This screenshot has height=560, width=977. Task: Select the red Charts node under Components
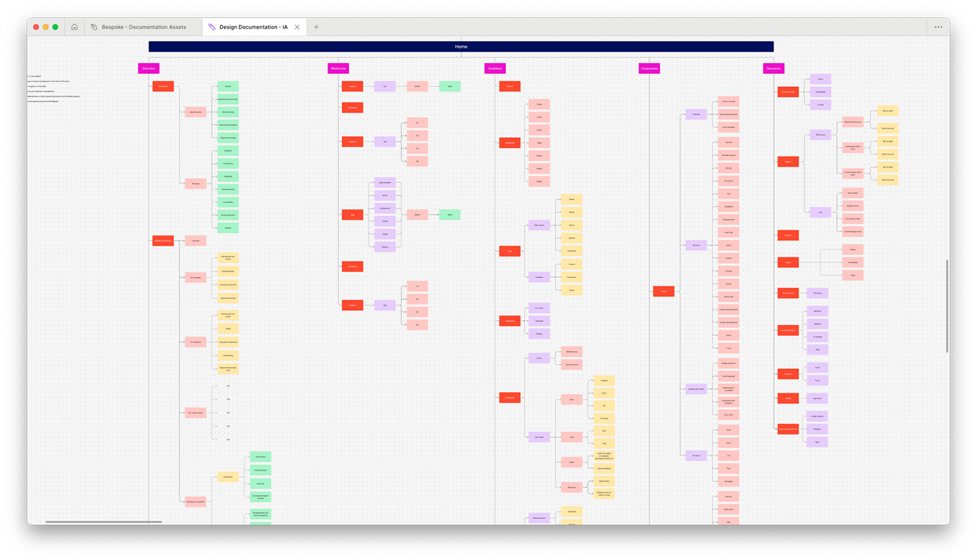(x=664, y=291)
